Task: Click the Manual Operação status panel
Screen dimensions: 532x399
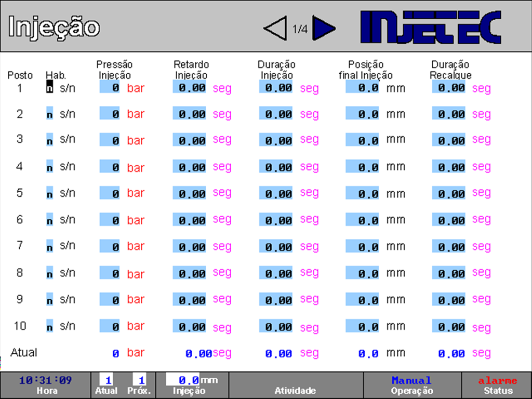Action: pyautogui.click(x=411, y=385)
